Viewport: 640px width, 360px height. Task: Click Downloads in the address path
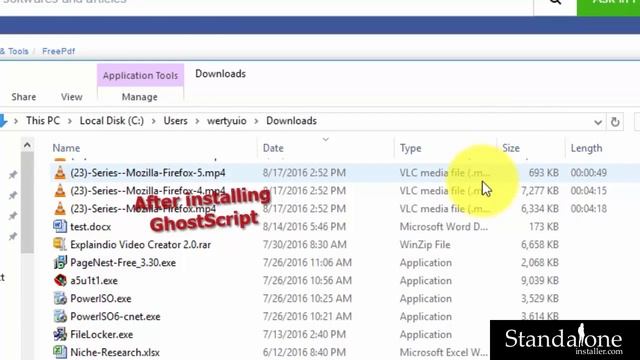pos(291,121)
